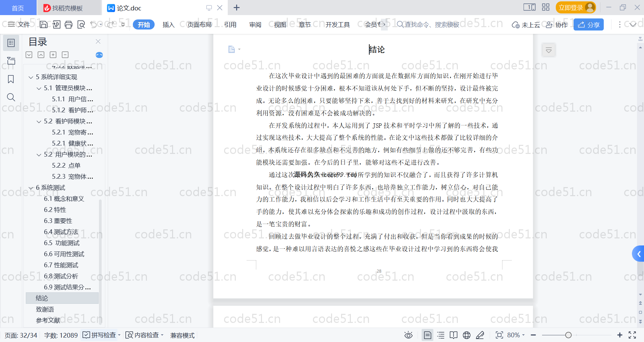Click the 协作 collaborate button
Image resolution: width=644 pixels, height=342 pixels.
click(x=557, y=24)
